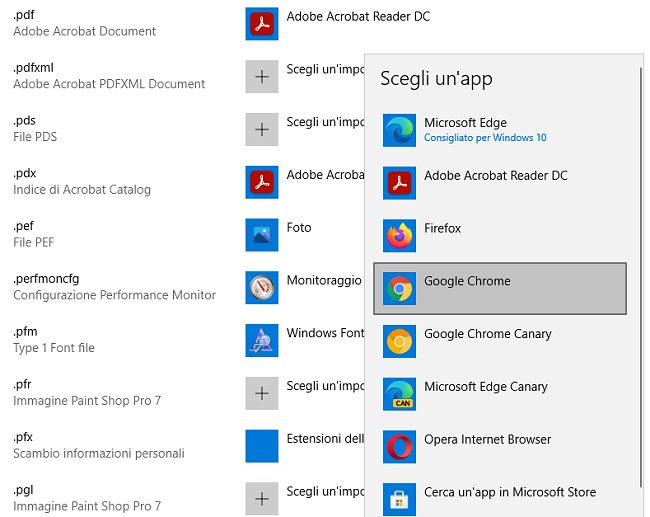Image resolution: width=650 pixels, height=517 pixels.
Task: Choose Microsoft Edge Canary label
Action: click(486, 386)
